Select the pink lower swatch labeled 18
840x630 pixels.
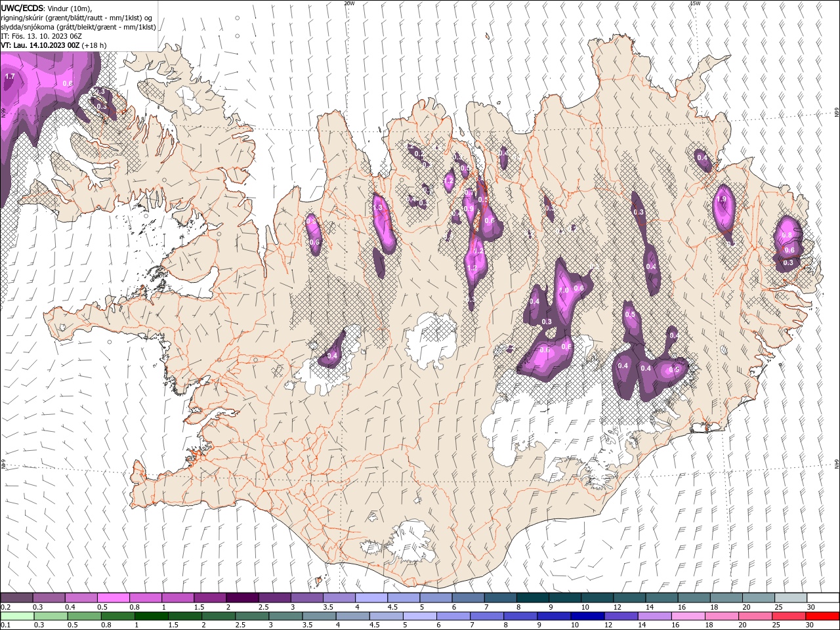721,616
